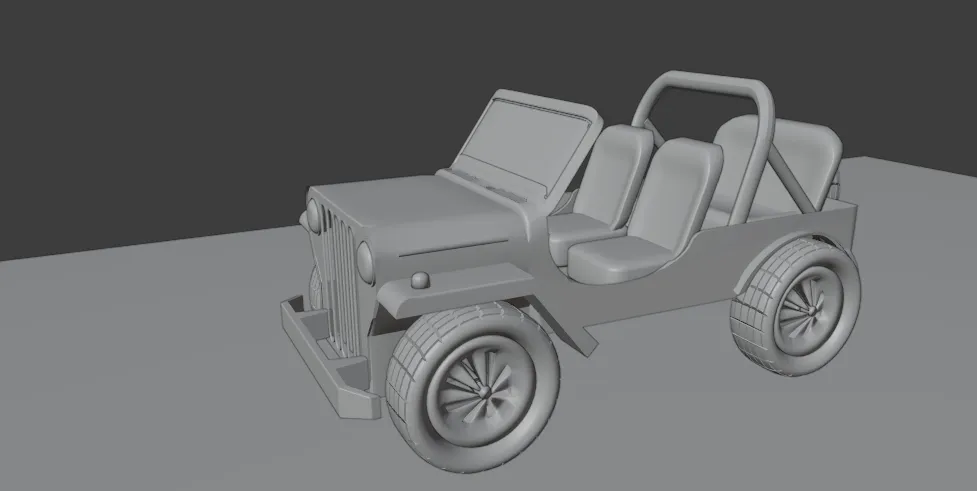Select the front seat nearest the viewer

(648, 212)
